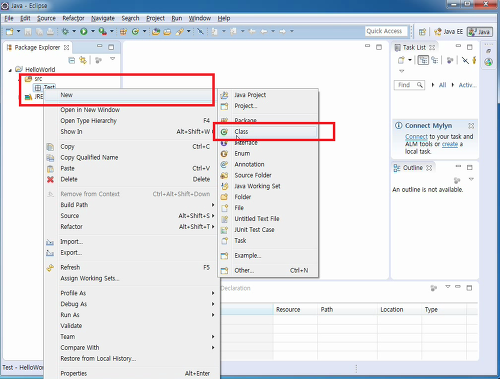The height and width of the screenshot is (379, 500).
Task: Minimize the Package Explorer view
Action: click(100, 46)
